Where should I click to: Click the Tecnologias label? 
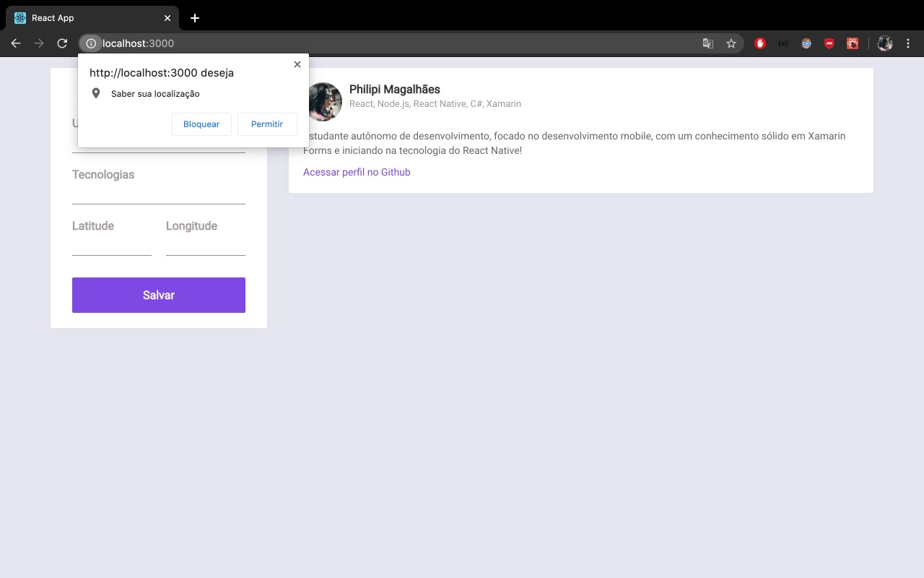pos(103,175)
